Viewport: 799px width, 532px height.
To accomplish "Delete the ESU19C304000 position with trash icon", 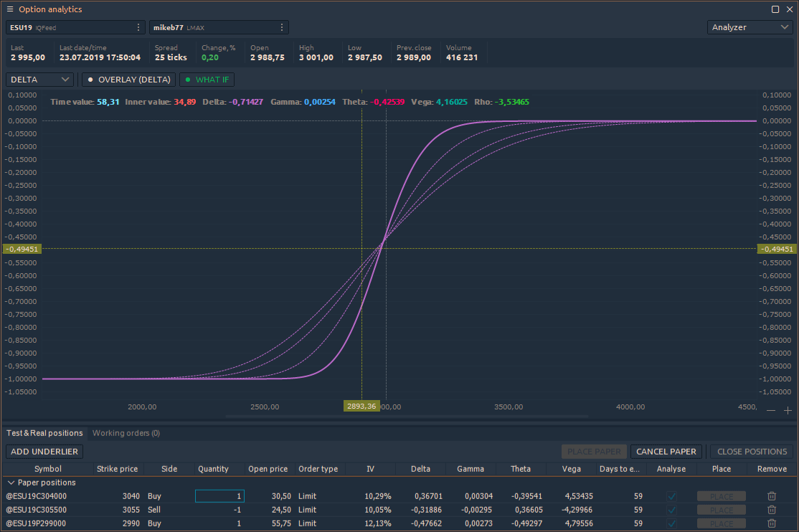I will [x=772, y=496].
